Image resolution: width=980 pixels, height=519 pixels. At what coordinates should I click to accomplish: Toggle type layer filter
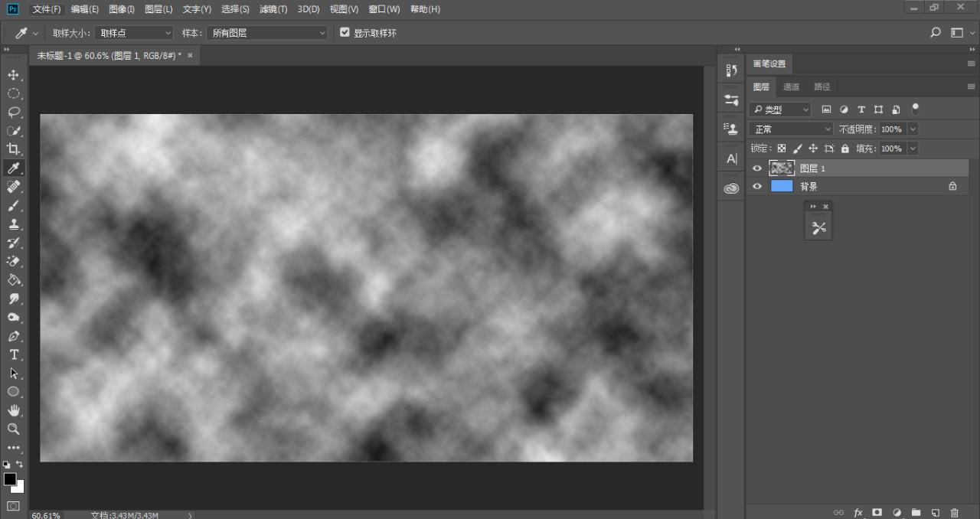[x=861, y=109]
